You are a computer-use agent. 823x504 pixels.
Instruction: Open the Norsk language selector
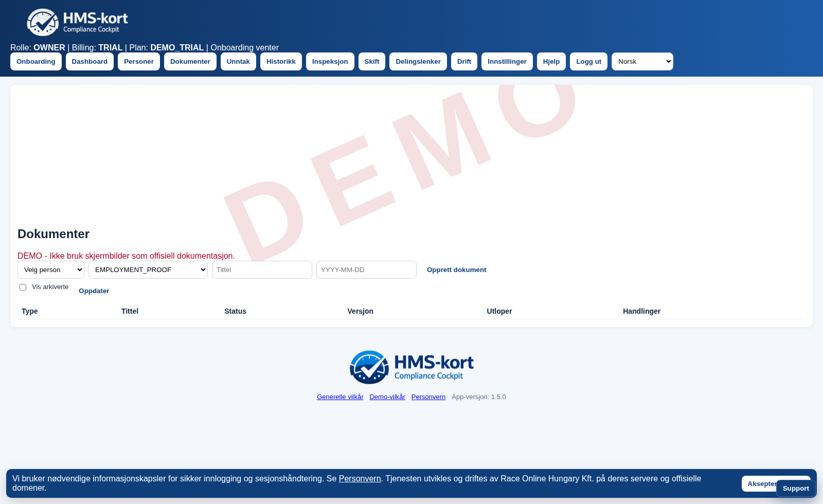pos(642,62)
